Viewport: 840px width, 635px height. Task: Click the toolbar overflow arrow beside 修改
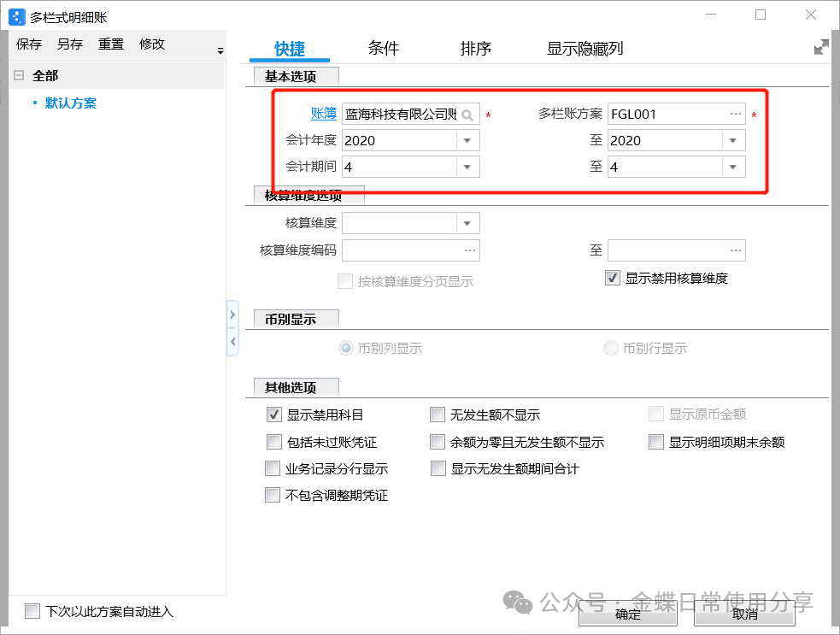point(220,52)
